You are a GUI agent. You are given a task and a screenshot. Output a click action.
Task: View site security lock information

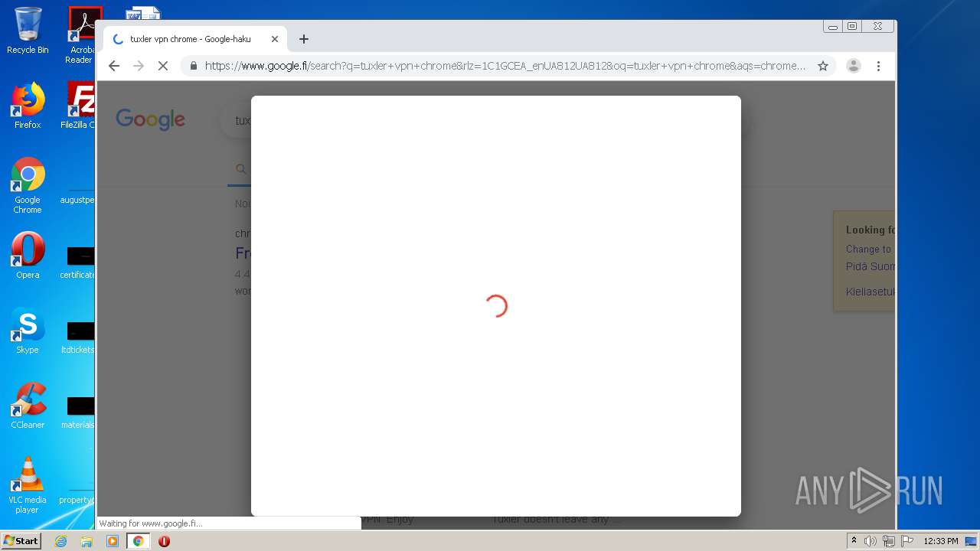[193, 66]
